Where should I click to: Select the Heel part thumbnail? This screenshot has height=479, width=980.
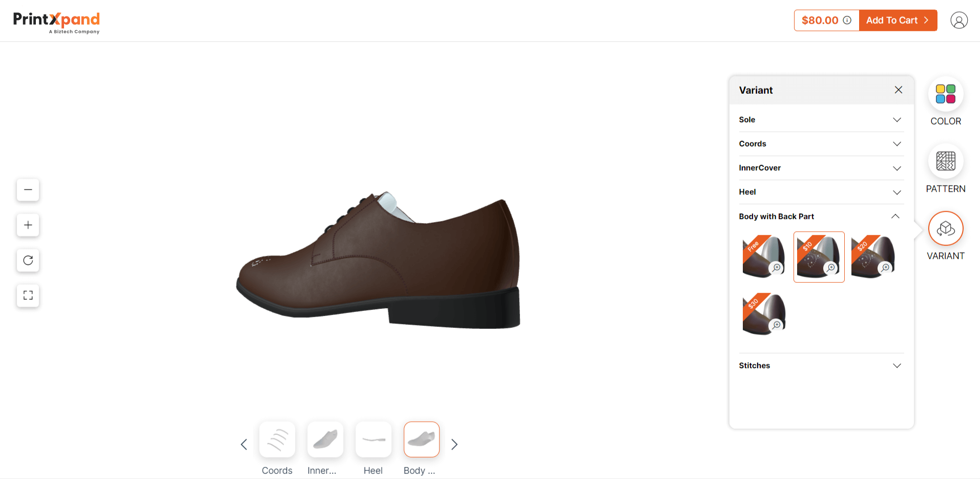tap(373, 440)
